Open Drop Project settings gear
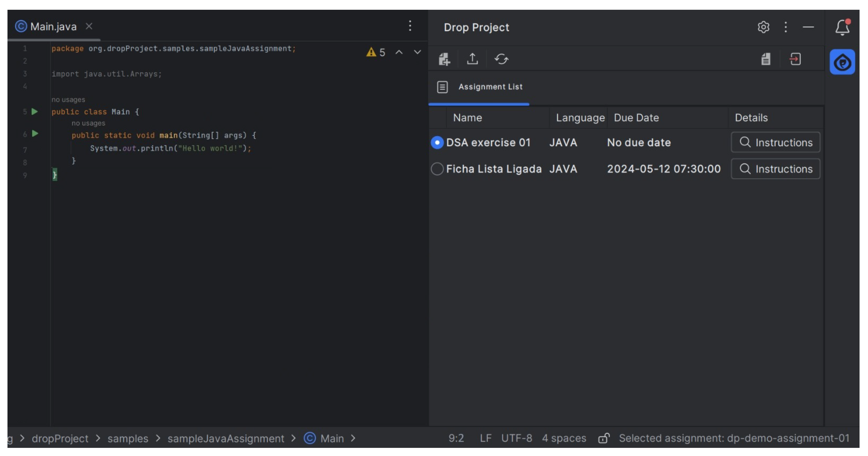The height and width of the screenshot is (456, 868). 763,27
